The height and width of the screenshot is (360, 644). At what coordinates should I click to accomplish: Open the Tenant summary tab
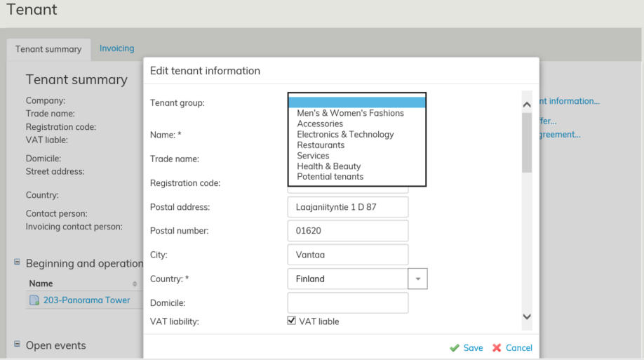[48, 49]
